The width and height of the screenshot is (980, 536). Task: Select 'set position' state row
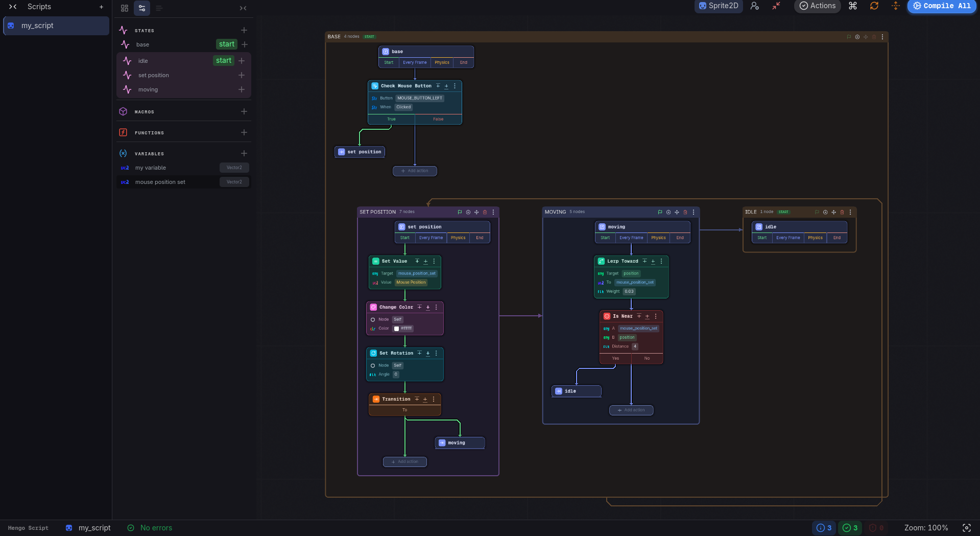(x=184, y=75)
